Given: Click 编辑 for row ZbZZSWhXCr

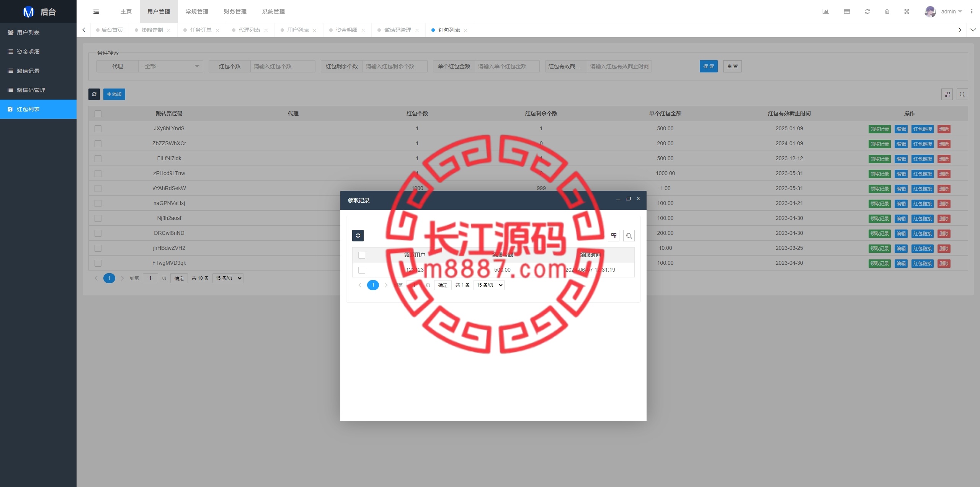Looking at the screenshot, I should coord(901,144).
